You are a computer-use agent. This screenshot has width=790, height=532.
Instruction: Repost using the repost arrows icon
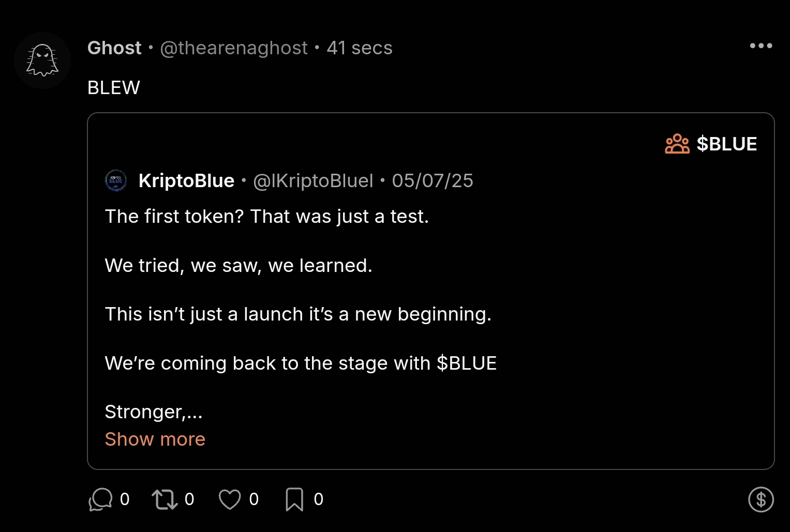(165, 499)
